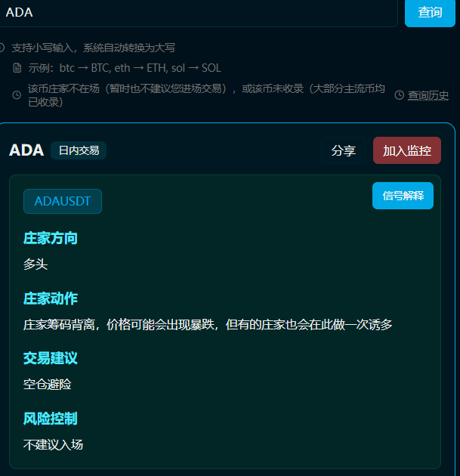
Task: Click the 多头 direction value
Action: tap(36, 264)
